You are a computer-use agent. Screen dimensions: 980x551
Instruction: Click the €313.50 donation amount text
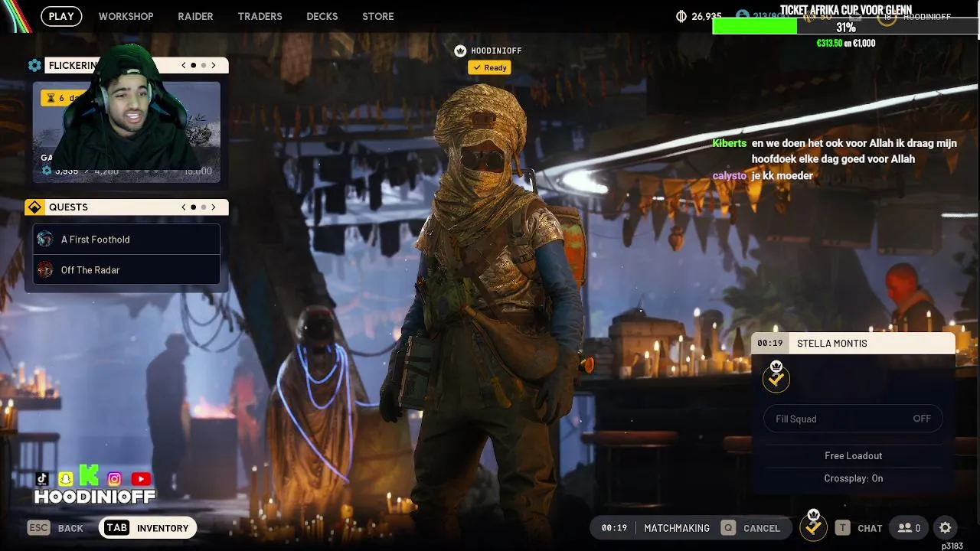(829, 44)
